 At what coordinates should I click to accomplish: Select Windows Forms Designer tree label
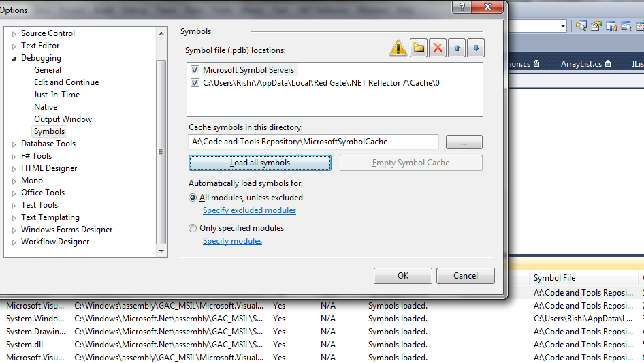point(67,230)
